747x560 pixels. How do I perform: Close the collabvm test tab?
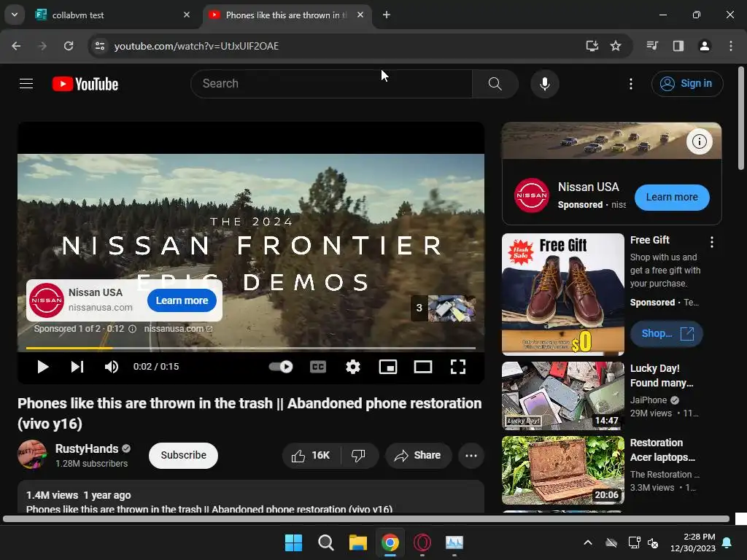point(187,15)
